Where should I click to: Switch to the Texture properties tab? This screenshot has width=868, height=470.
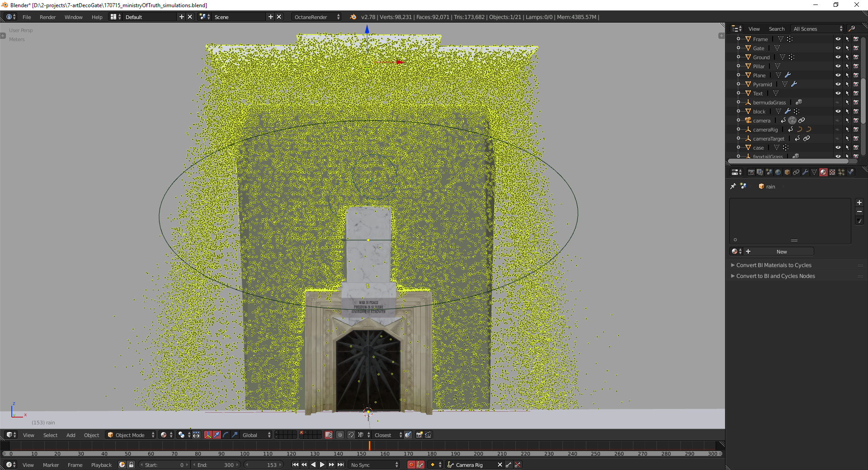[x=832, y=172]
